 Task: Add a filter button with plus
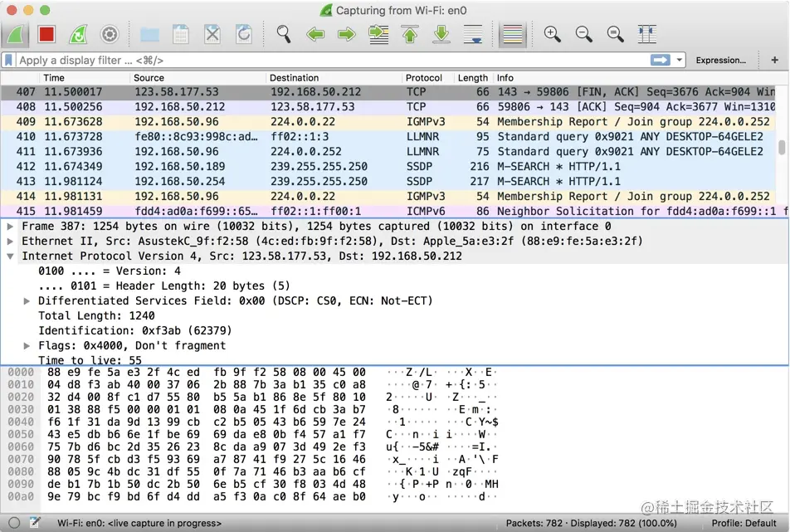774,60
